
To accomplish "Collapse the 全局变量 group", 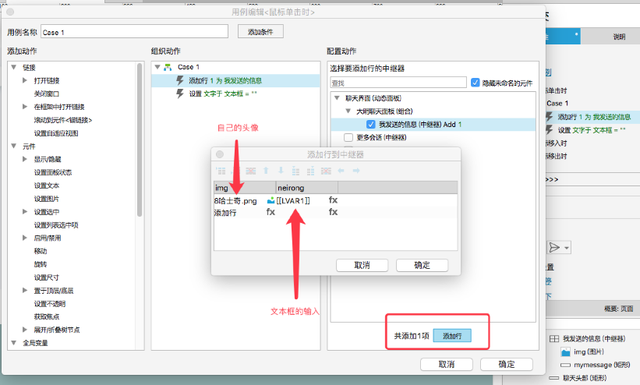I will pos(14,343).
